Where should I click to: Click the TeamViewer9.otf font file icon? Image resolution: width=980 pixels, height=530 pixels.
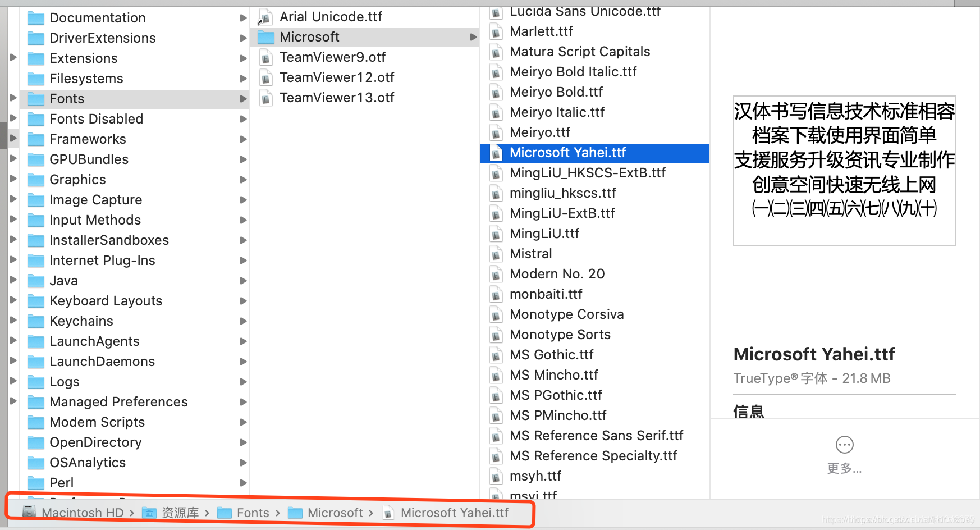pyautogui.click(x=266, y=57)
